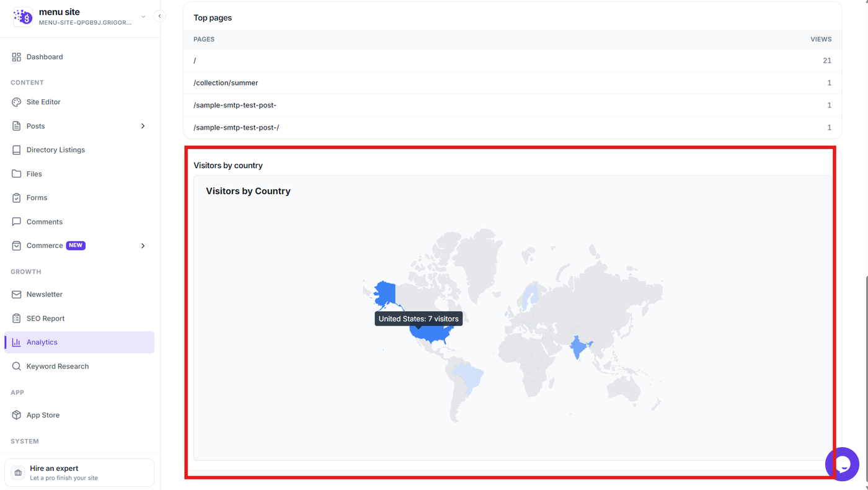Click the Forms clipboard icon
Image resolution: width=868 pixels, height=490 pixels.
pos(17,198)
